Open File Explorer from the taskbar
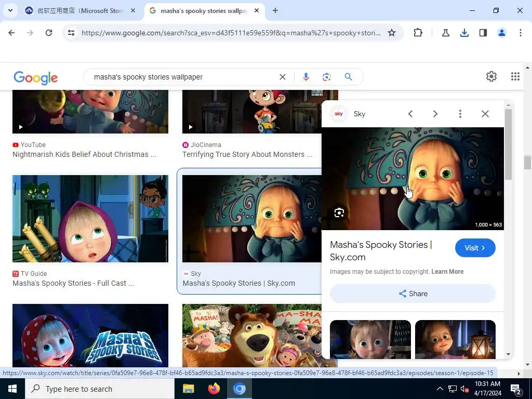This screenshot has width=532, height=399. tap(188, 389)
